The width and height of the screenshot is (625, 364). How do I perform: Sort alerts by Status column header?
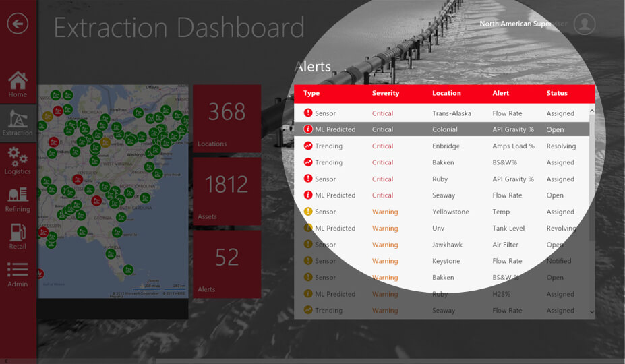coord(557,93)
